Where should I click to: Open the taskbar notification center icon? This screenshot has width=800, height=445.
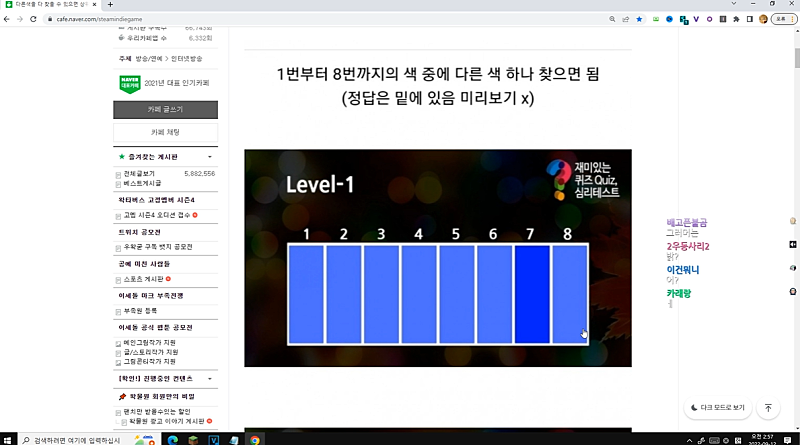[788, 440]
